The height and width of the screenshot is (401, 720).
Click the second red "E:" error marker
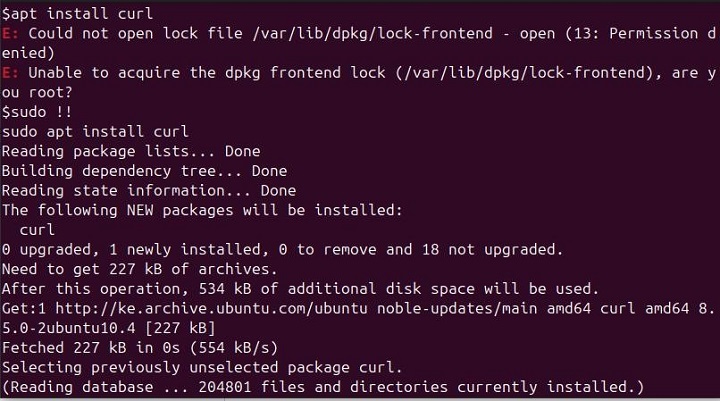(11, 73)
